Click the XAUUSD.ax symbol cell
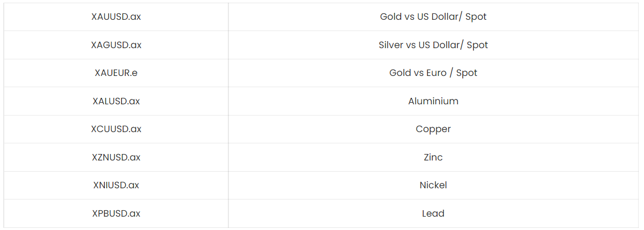 pos(116,17)
